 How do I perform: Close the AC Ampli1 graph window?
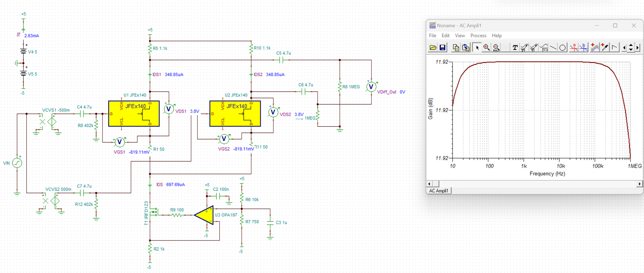click(x=634, y=26)
